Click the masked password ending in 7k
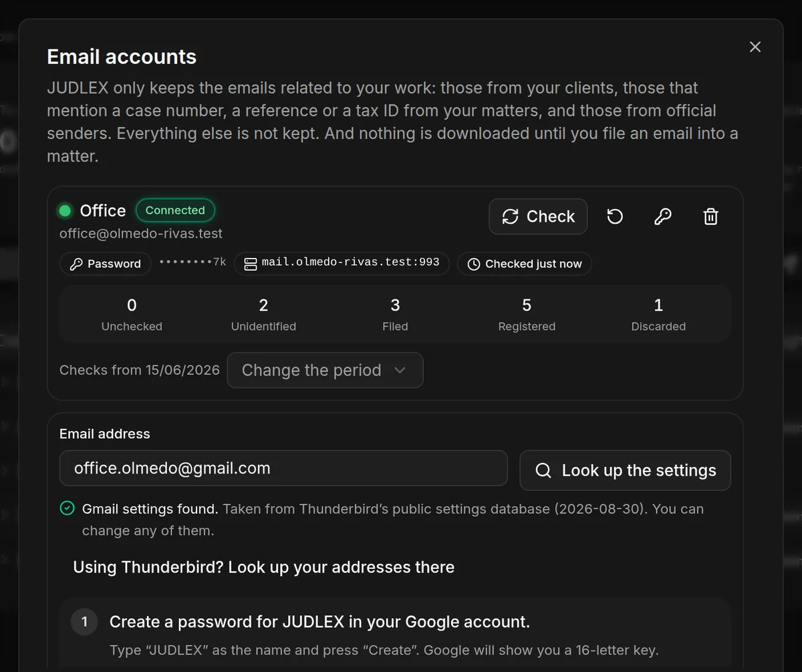Image resolution: width=802 pixels, height=672 pixels. coord(192,263)
